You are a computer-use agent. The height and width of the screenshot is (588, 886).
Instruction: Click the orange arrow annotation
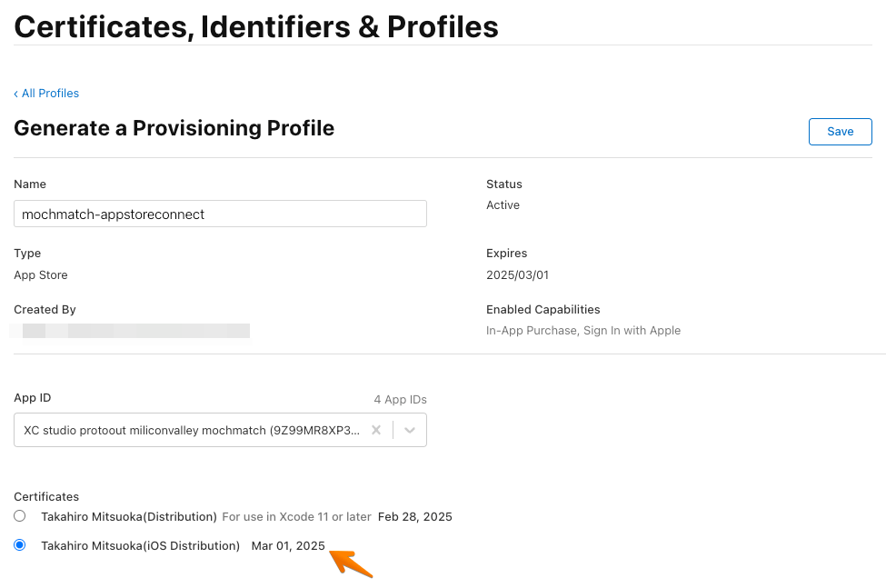[x=351, y=563]
